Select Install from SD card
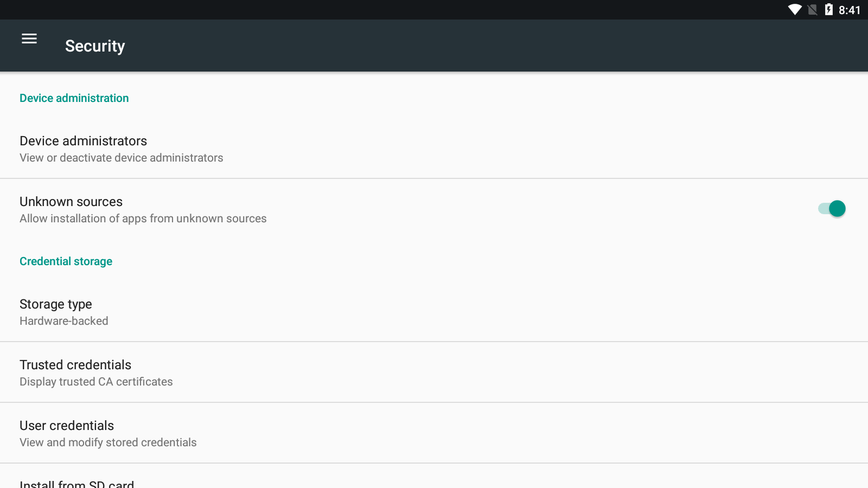Screen dimensions: 868x488 pos(76,484)
